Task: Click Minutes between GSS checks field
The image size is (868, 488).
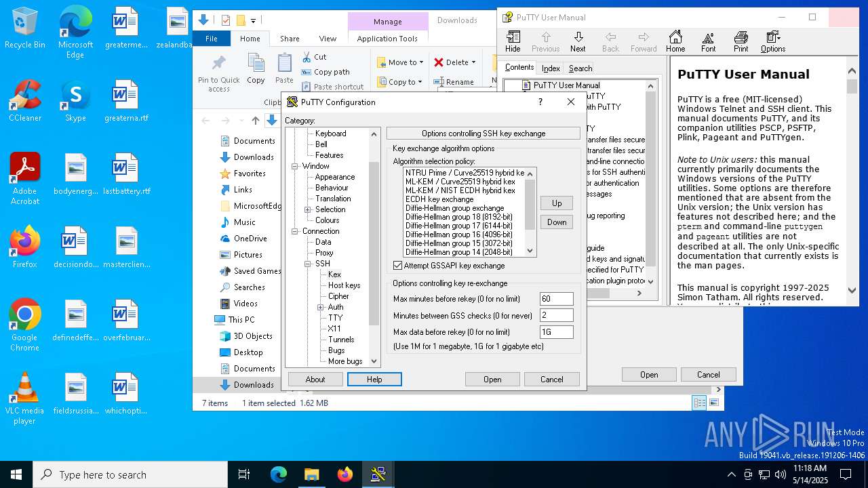Action: coord(557,315)
